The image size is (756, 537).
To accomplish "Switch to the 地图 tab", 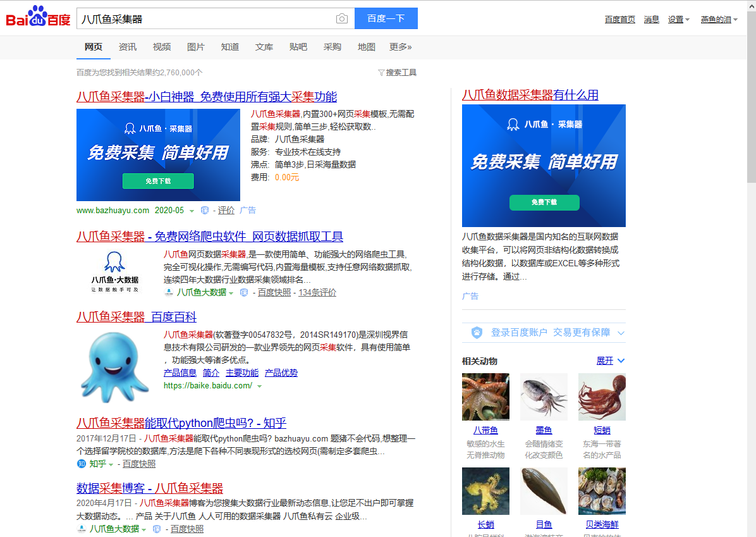I will pyautogui.click(x=367, y=47).
